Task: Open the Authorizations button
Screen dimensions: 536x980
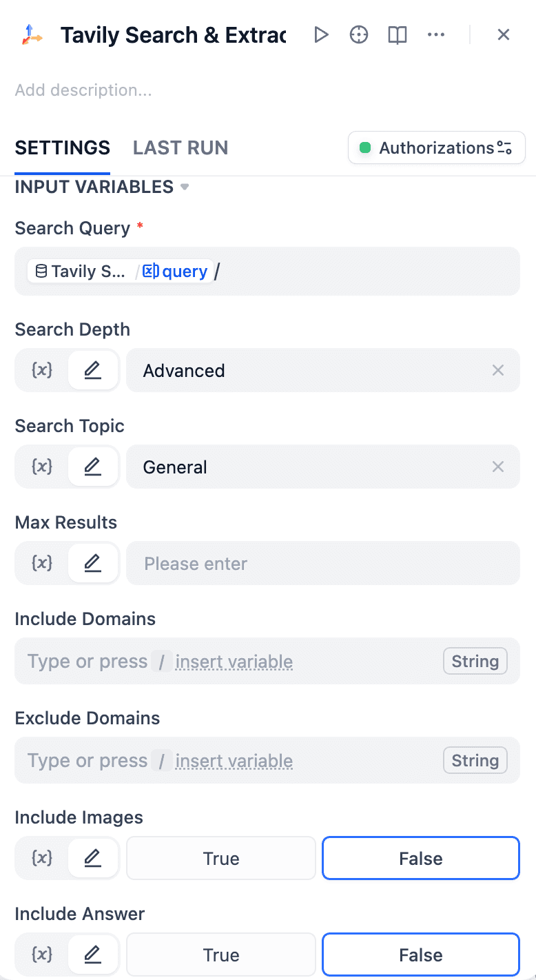Action: [x=437, y=148]
